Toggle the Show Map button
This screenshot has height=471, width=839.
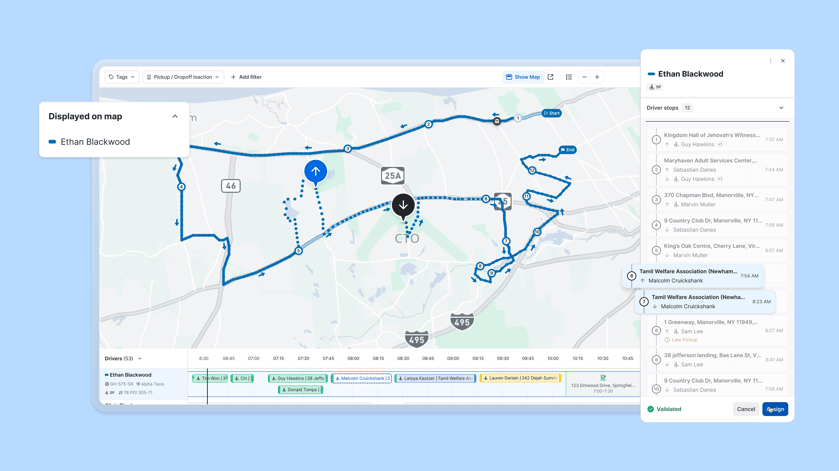(x=523, y=77)
